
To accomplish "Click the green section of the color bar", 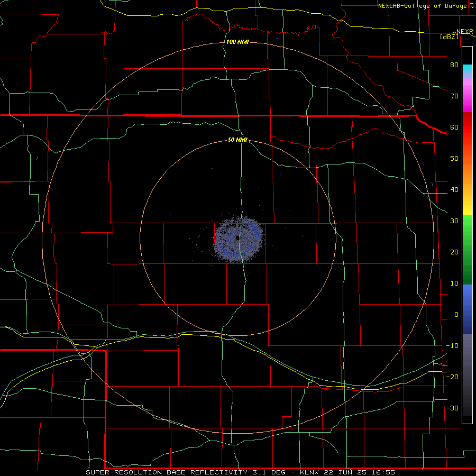I will 467,250.
